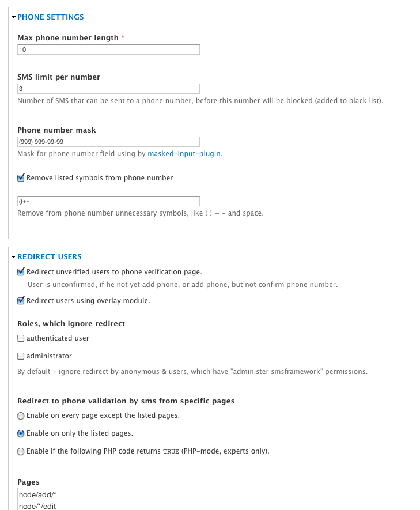420x510 pixels.
Task: Click the Phone number mask input
Action: click(x=108, y=141)
